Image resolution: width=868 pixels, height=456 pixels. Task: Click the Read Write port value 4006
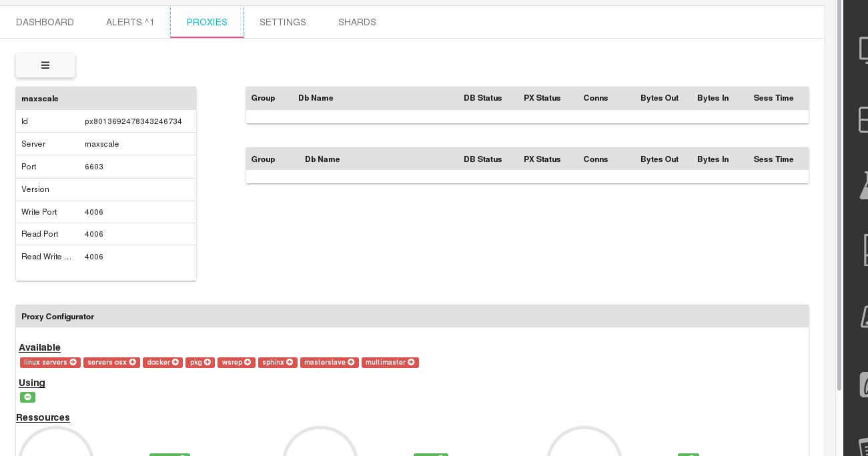pos(94,257)
